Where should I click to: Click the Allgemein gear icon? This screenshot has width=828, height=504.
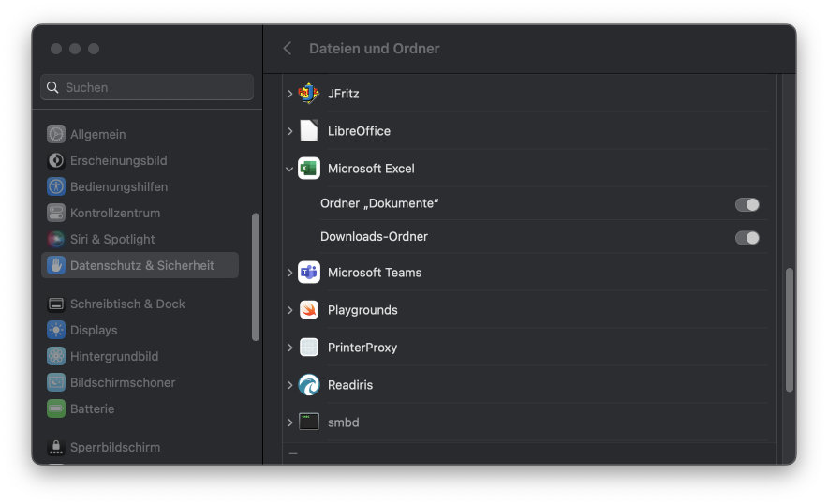click(x=56, y=134)
